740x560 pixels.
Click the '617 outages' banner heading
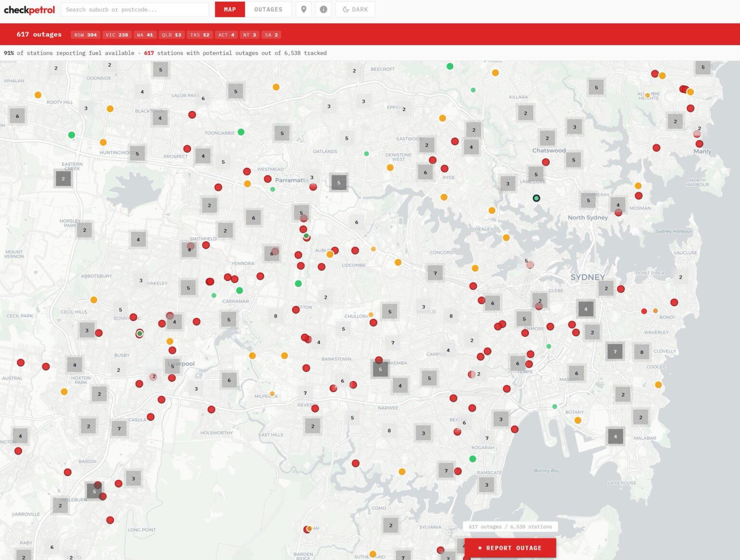coord(39,34)
